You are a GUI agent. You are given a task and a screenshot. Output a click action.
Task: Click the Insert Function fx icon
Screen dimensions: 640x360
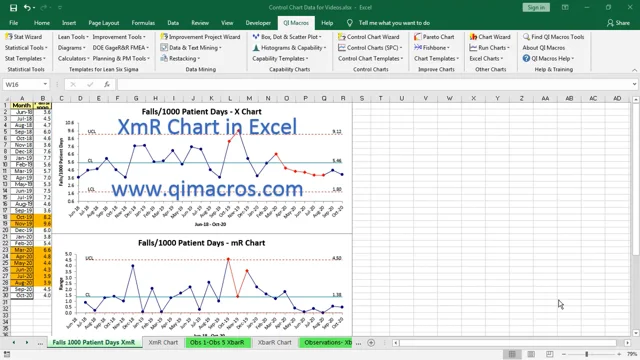[107, 84]
